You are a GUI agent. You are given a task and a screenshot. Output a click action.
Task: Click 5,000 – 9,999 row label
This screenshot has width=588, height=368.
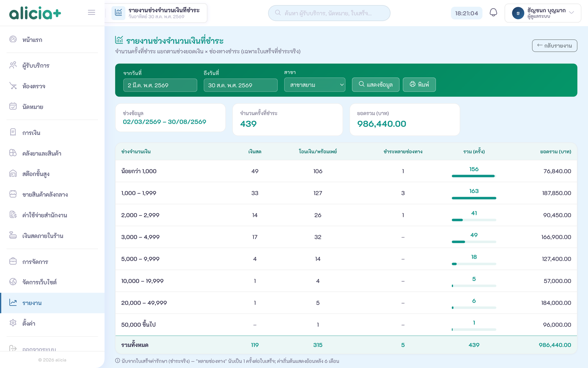(x=140, y=259)
